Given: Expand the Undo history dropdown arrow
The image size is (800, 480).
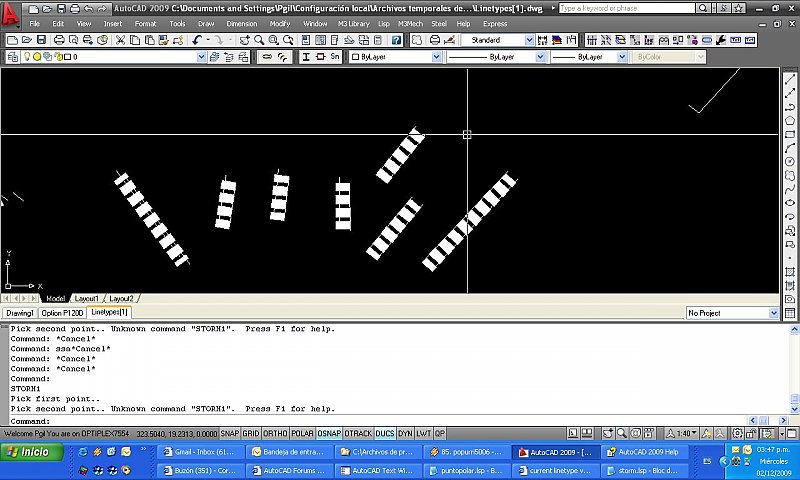Looking at the screenshot, I should click(208, 40).
